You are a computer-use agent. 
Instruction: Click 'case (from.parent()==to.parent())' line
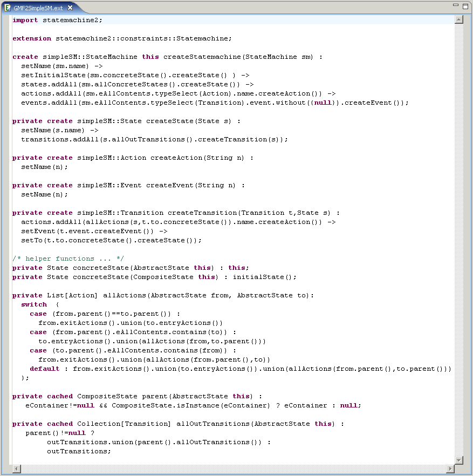point(105,314)
